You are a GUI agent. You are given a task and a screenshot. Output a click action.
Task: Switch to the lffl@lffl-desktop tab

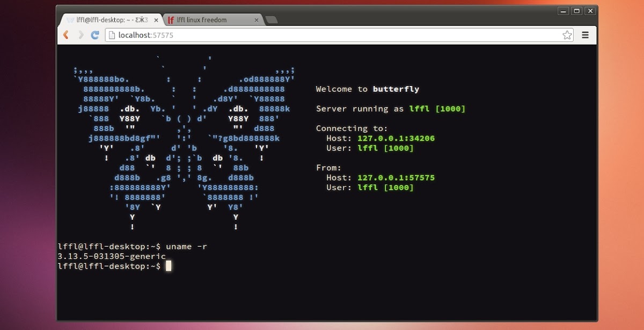tap(112, 20)
